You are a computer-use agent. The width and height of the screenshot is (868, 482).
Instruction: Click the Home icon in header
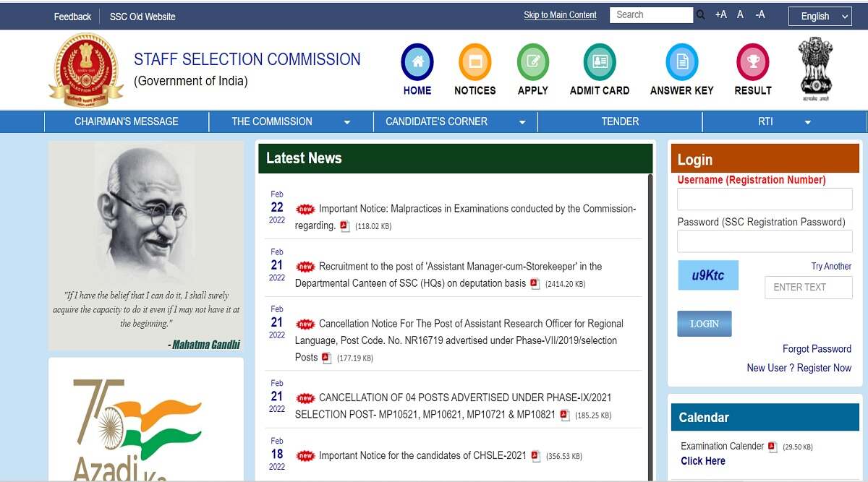[x=417, y=62]
